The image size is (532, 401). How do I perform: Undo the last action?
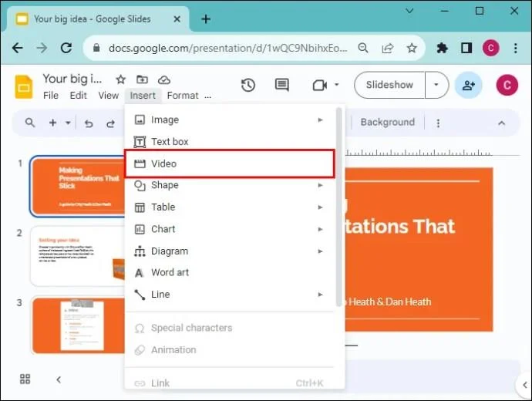click(x=89, y=123)
